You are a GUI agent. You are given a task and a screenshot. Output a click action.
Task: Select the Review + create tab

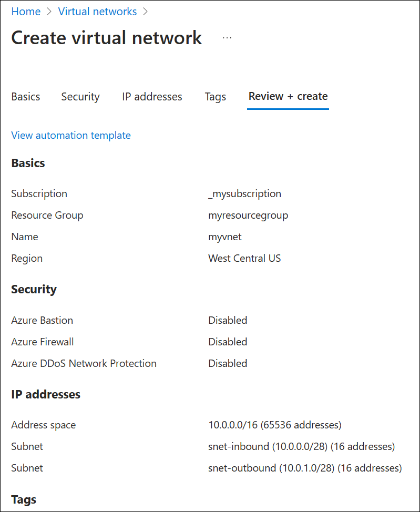click(288, 96)
